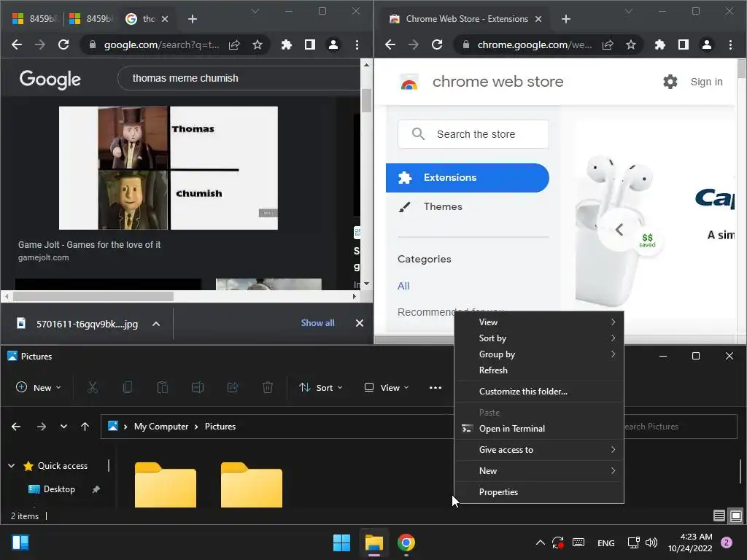Open download options arrow for 5701611 jpg
747x560 pixels.
156,324
